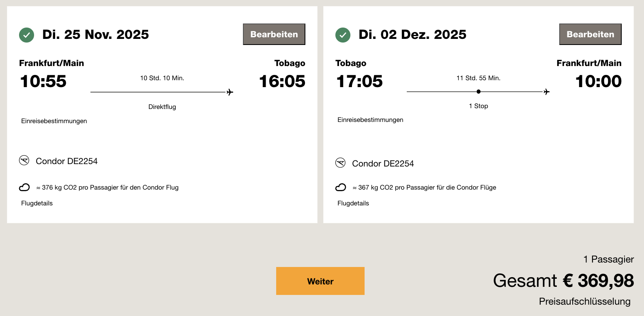This screenshot has width=644, height=316.
Task: Click the green checkmark on the outbound flight card
Action: pos(26,34)
